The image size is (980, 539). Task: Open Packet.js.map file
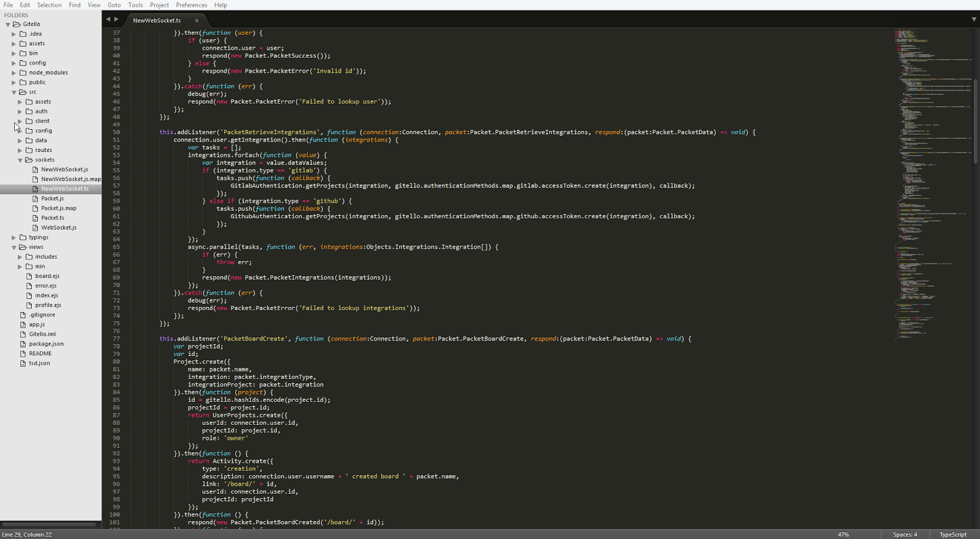[x=59, y=208]
